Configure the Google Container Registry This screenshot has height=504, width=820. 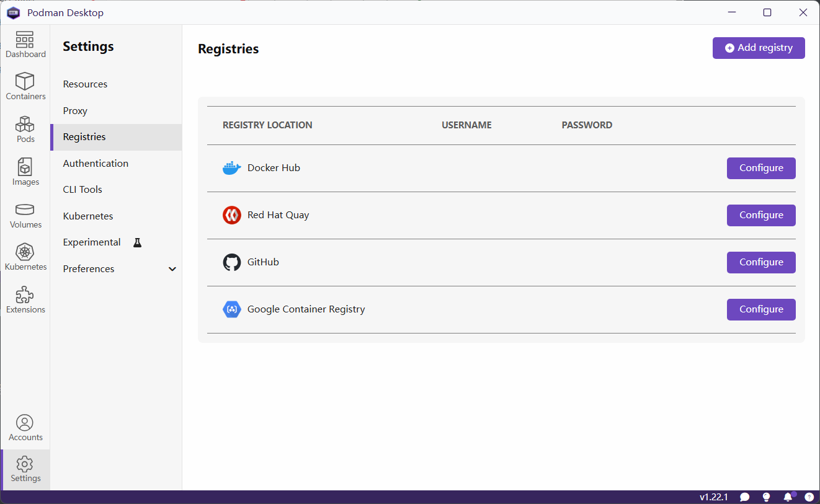click(x=761, y=309)
